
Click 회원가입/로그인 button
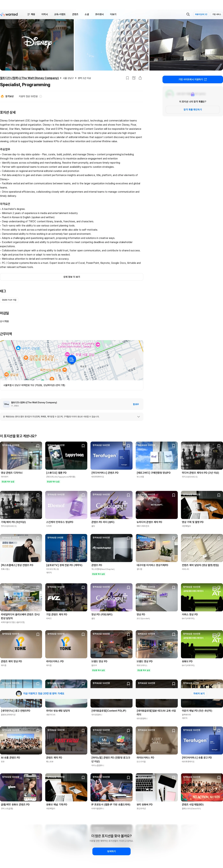tap(201, 15)
